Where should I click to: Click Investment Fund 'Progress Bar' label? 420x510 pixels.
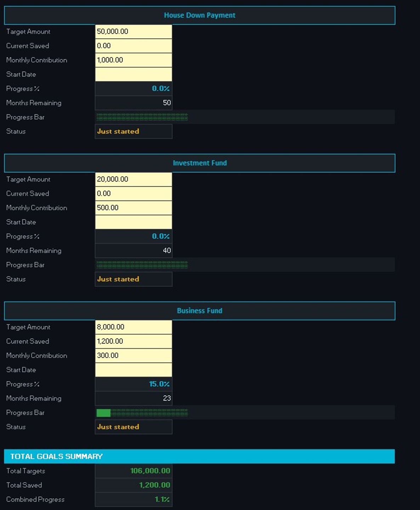click(x=25, y=265)
